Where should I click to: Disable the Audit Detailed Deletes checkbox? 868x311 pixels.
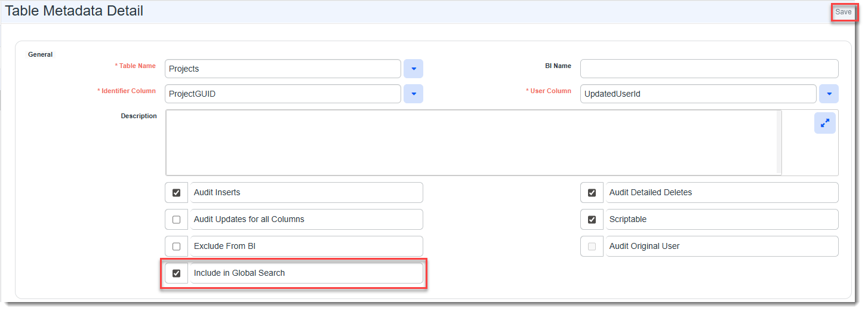click(x=592, y=193)
